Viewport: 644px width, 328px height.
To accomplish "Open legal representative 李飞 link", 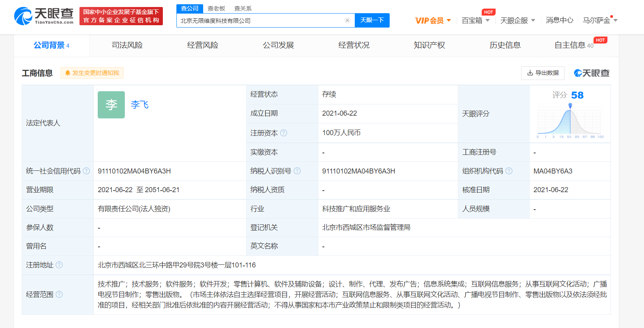I will 140,104.
